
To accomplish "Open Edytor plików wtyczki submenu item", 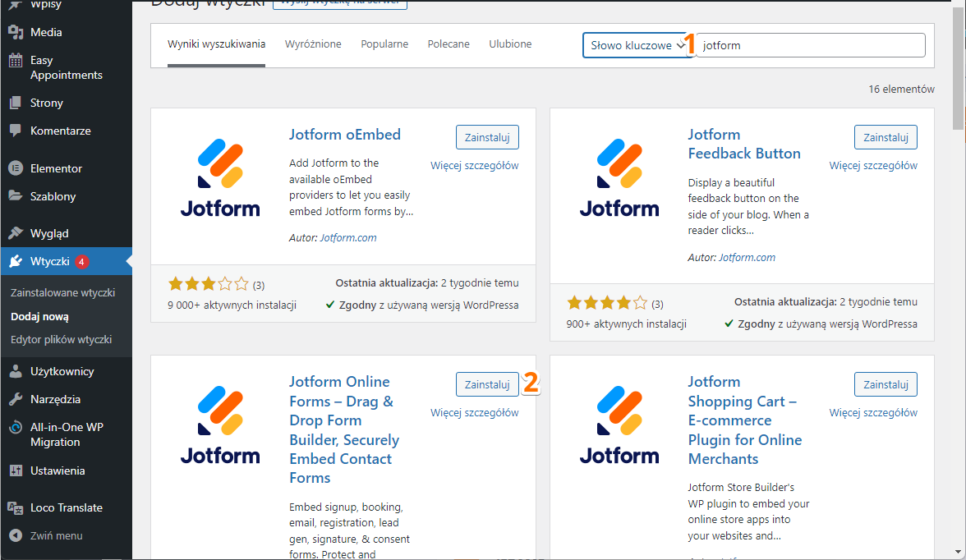I will [61, 339].
